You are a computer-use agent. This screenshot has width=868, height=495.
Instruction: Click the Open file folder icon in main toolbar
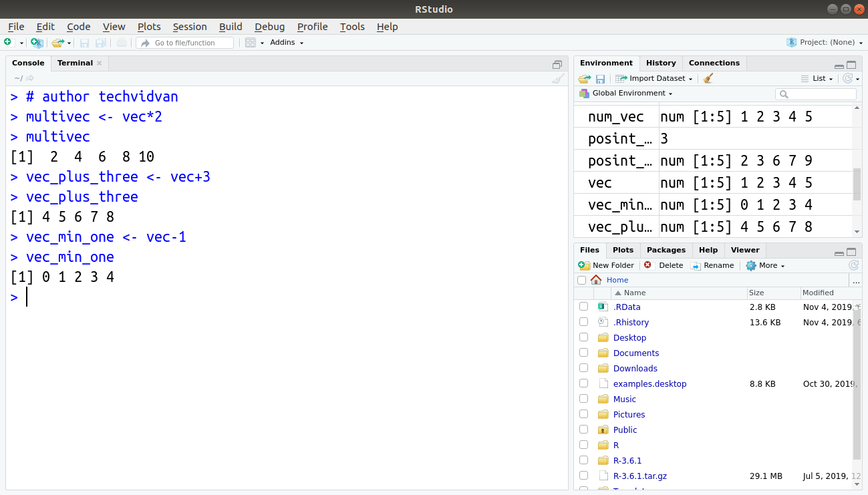click(x=58, y=43)
